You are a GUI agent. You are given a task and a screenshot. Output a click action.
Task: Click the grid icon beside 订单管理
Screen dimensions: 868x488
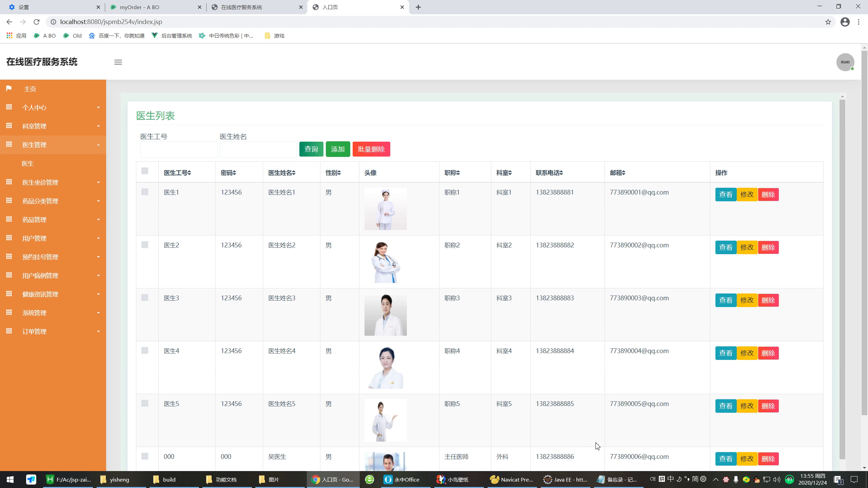click(9, 331)
